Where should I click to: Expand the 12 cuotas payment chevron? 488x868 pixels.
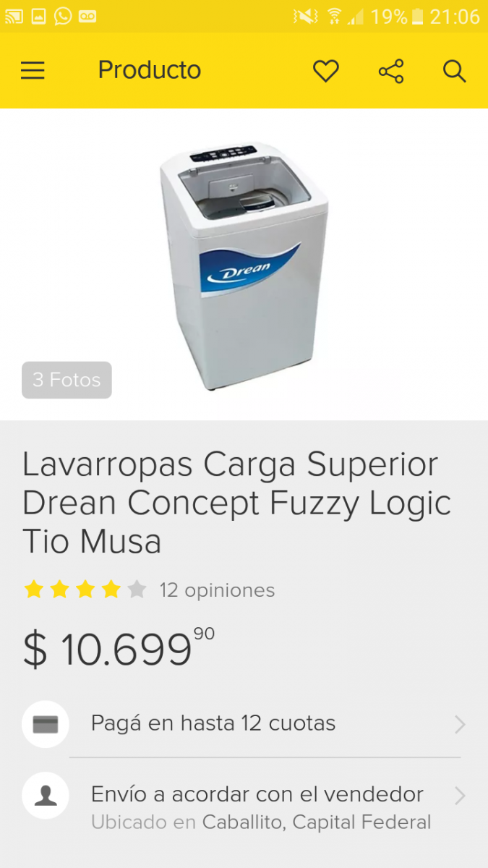(460, 724)
